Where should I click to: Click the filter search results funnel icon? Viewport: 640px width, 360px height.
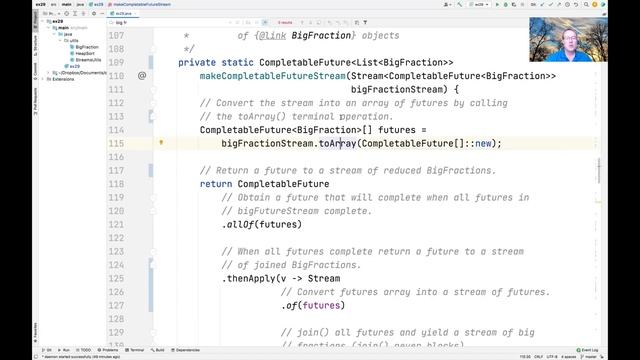point(365,22)
